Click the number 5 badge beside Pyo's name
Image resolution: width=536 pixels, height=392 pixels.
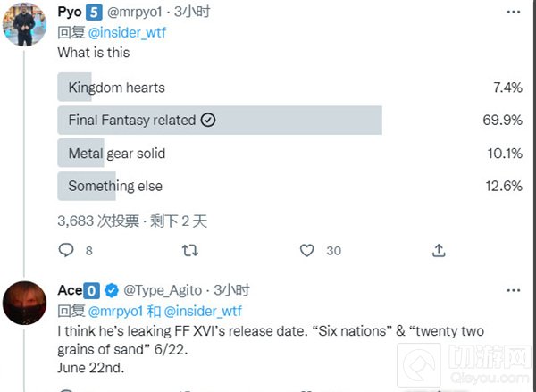tap(93, 13)
